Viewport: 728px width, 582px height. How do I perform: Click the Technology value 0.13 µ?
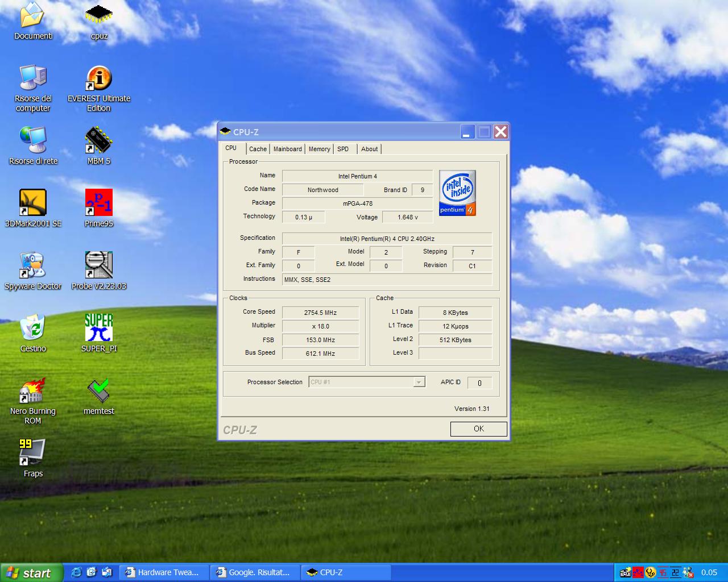pyautogui.click(x=304, y=217)
